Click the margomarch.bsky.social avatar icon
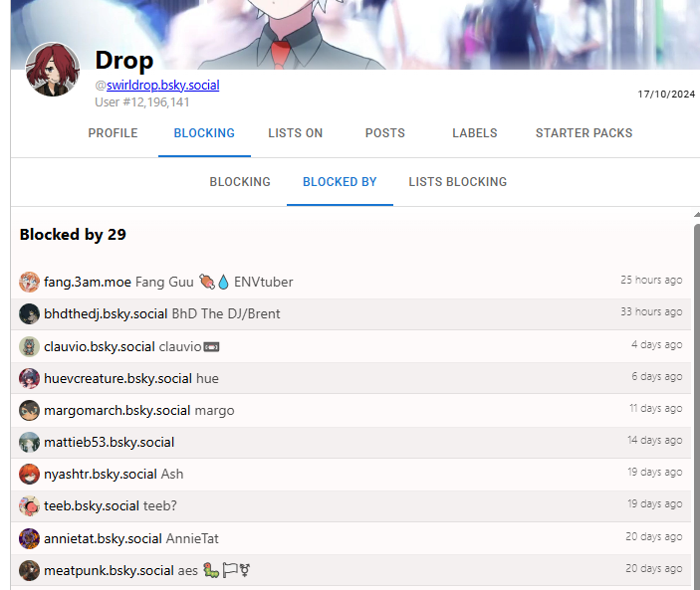Screen dimensions: 700x590 30,410
